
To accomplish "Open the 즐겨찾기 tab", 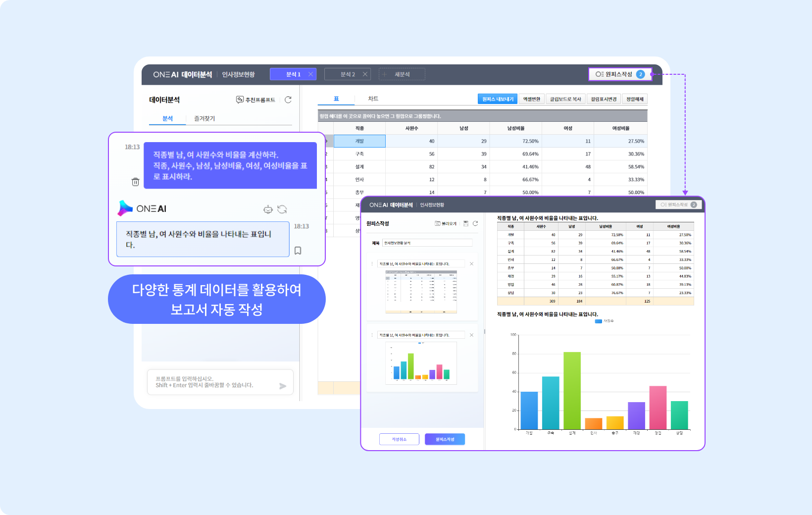I will (x=204, y=119).
